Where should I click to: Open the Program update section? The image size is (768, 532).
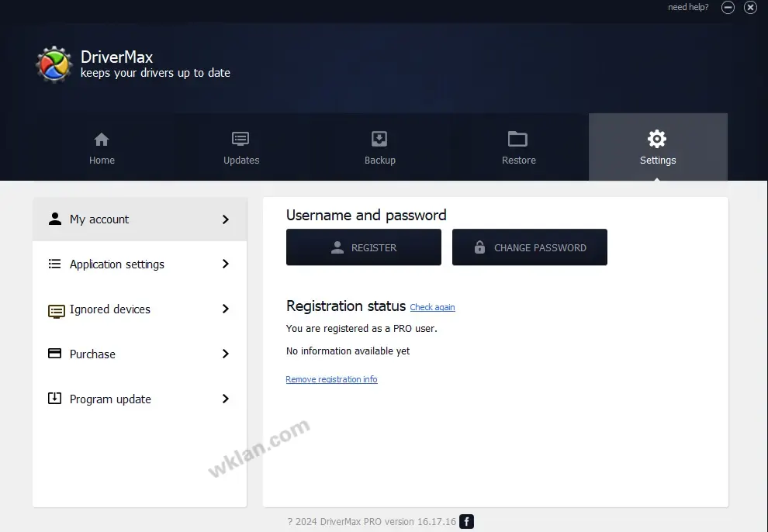(140, 399)
